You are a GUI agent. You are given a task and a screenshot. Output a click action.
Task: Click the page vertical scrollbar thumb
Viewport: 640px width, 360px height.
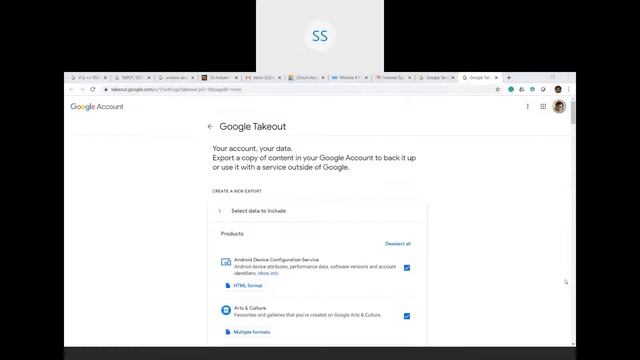573,113
